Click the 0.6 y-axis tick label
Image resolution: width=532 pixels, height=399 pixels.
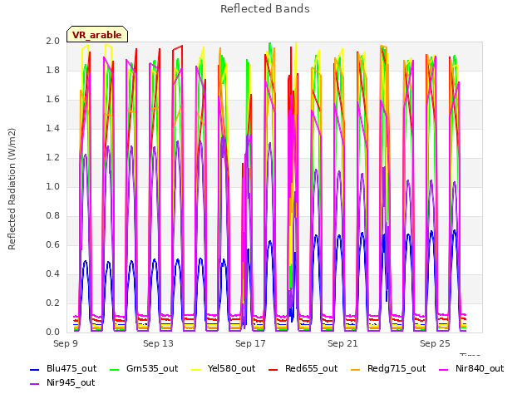pyautogui.click(x=53, y=245)
